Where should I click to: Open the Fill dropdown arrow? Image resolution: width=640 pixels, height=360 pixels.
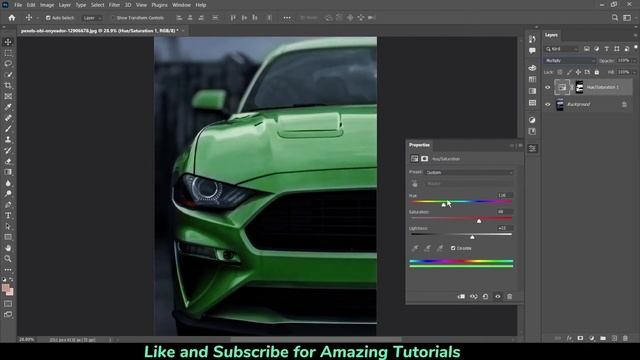(634, 72)
